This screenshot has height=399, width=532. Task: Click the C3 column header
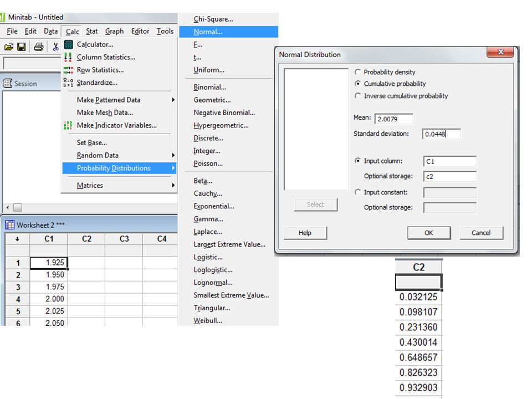[x=124, y=239]
